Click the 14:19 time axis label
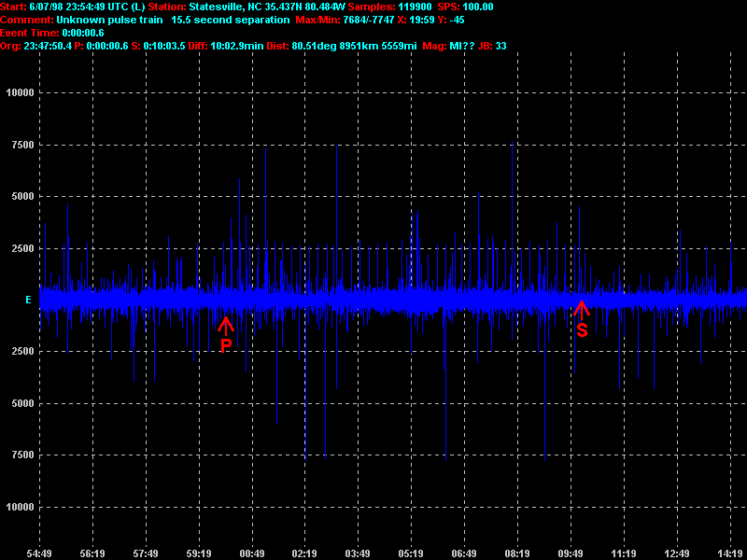 (729, 553)
